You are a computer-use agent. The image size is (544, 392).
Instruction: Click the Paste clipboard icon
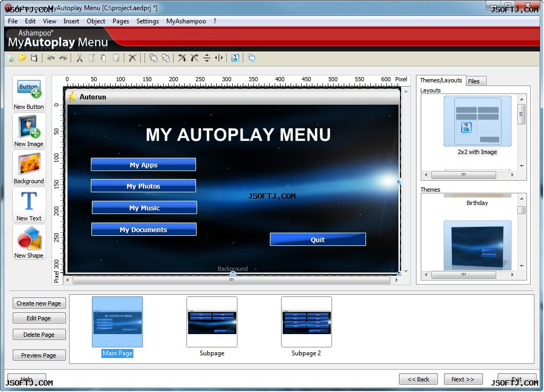click(104, 58)
